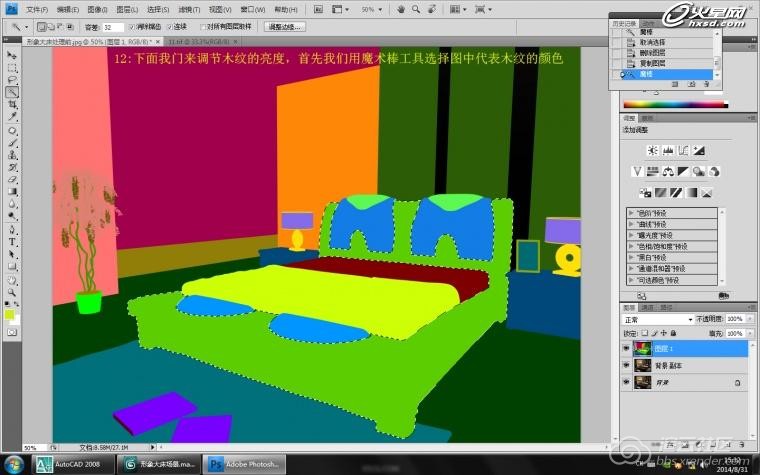Select the Dodge tool
Image resolution: width=760 pixels, height=475 pixels.
[12, 216]
